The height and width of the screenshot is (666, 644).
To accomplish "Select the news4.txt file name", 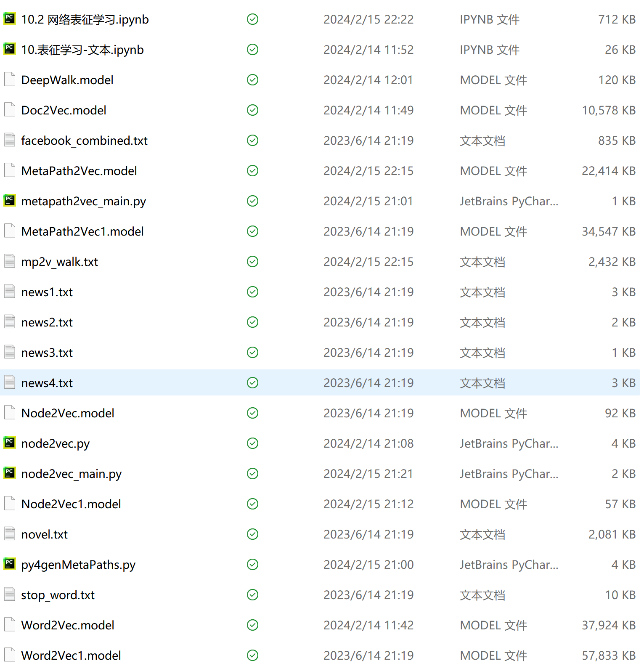I will click(x=47, y=383).
